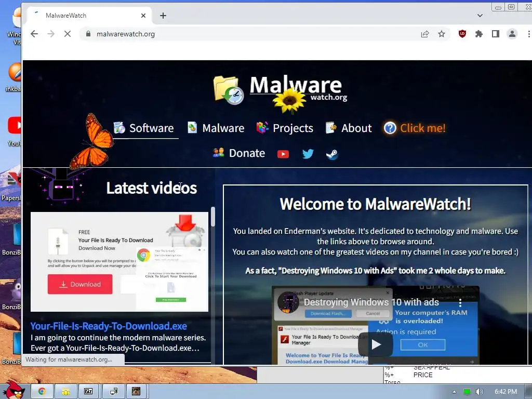Go forward with the forward arrow
532x399 pixels.
point(51,34)
